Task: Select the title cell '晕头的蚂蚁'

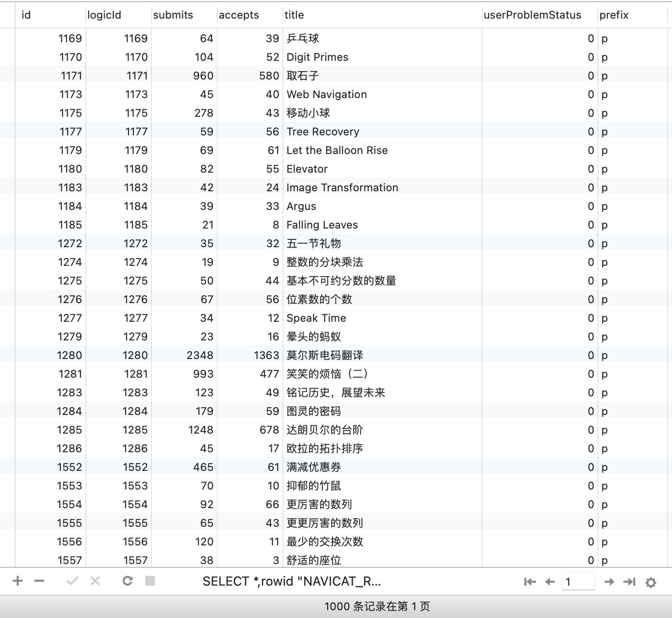Action: pyautogui.click(x=383, y=337)
